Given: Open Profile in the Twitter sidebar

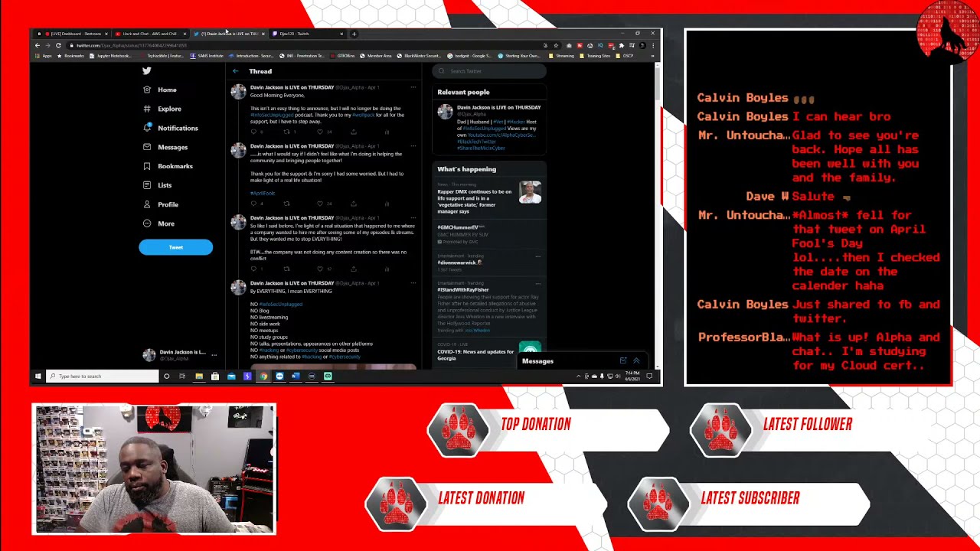Looking at the screenshot, I should point(160,204).
